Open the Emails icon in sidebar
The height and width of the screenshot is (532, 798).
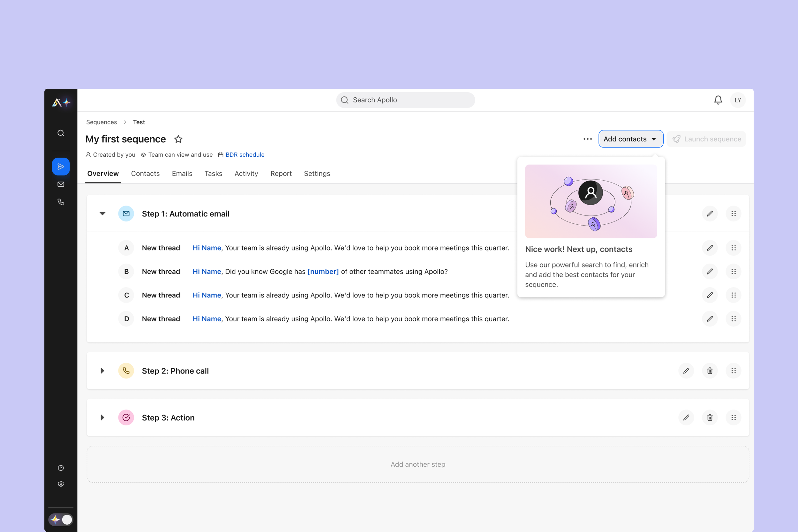coord(61,184)
